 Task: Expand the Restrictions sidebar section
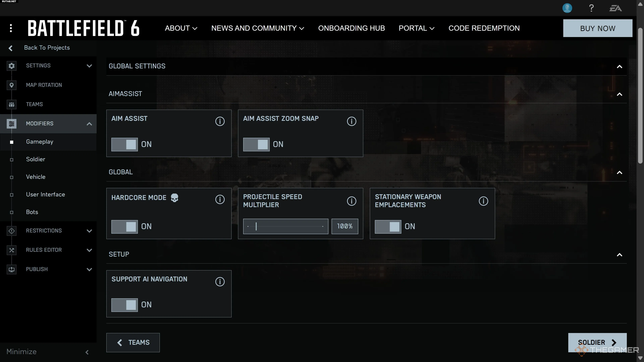tap(89, 231)
